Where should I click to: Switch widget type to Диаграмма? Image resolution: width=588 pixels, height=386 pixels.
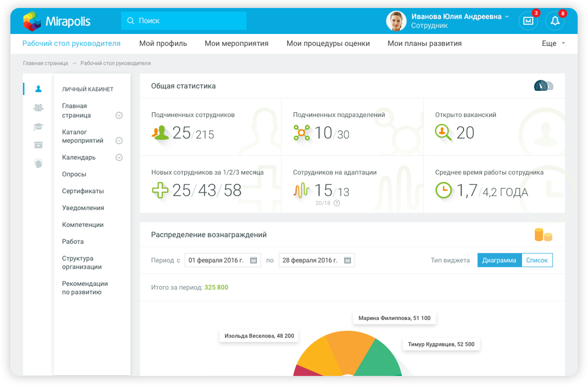click(x=499, y=260)
